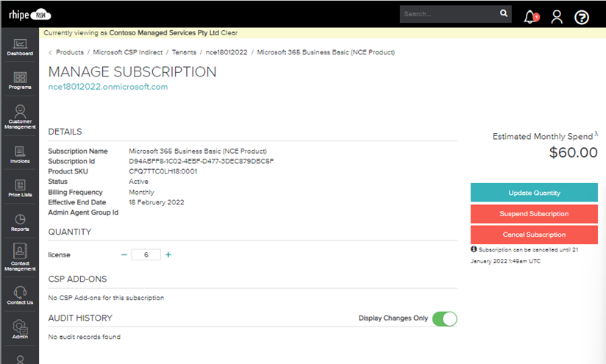Open the notifications bell
606x364 pixels.
click(x=531, y=17)
